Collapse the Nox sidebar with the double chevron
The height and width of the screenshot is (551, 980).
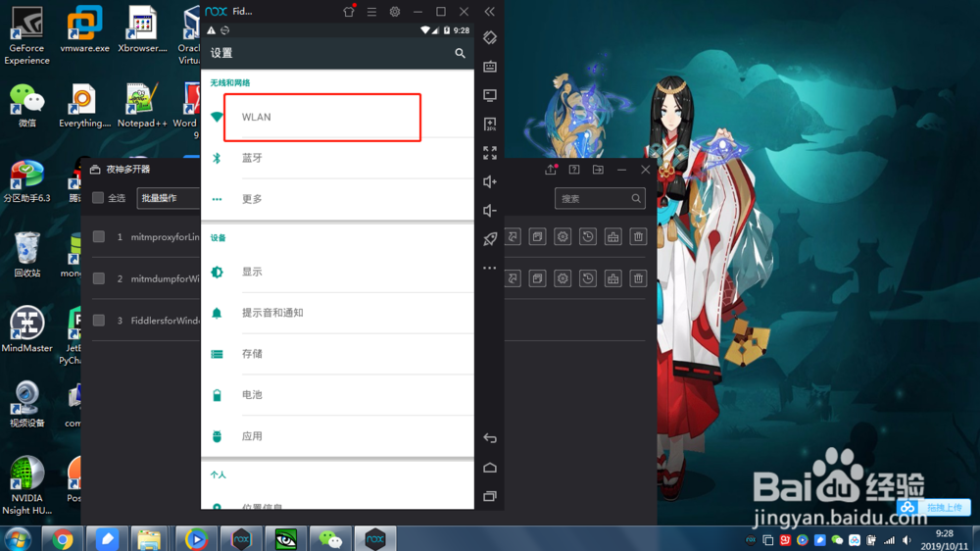tap(489, 11)
